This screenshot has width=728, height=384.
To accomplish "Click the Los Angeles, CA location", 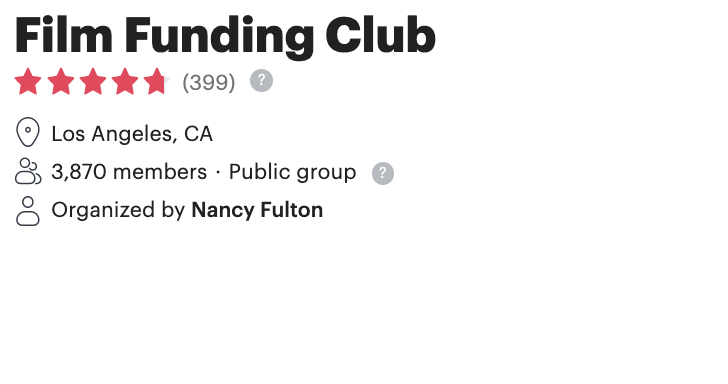I will pyautogui.click(x=132, y=134).
